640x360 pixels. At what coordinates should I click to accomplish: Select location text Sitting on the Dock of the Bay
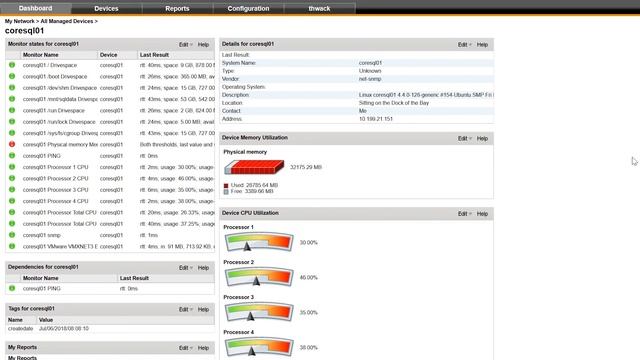point(394,103)
